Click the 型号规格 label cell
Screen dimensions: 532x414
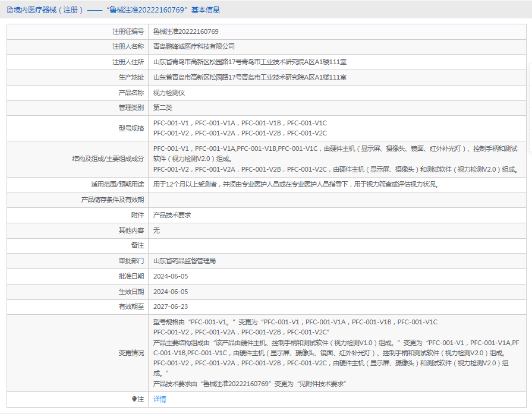pos(78,128)
